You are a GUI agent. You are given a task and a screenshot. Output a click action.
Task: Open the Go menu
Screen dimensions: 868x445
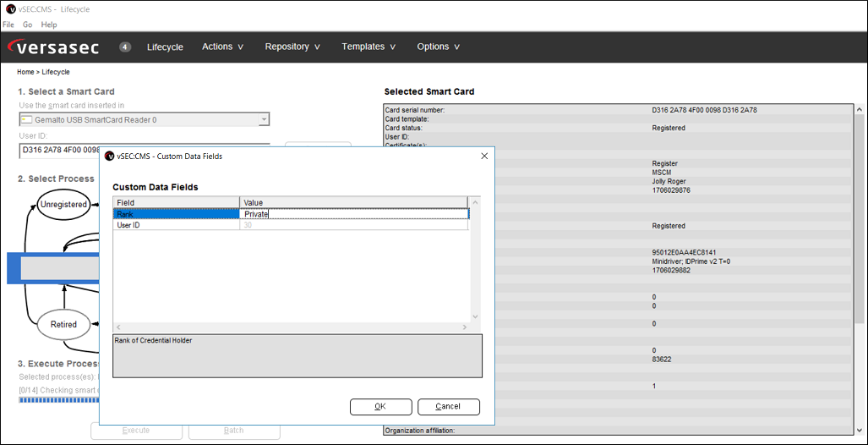coord(28,25)
